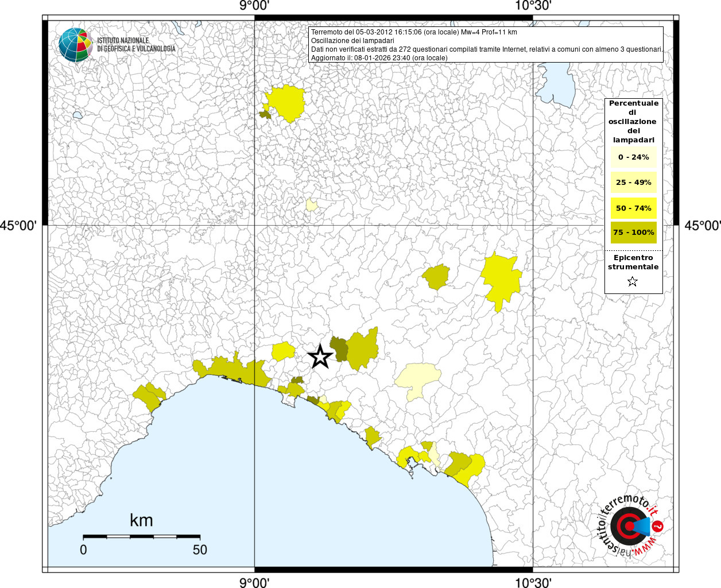The image size is (721, 588).
Task: Click the black-and-white scale bar
Action: tap(141, 536)
